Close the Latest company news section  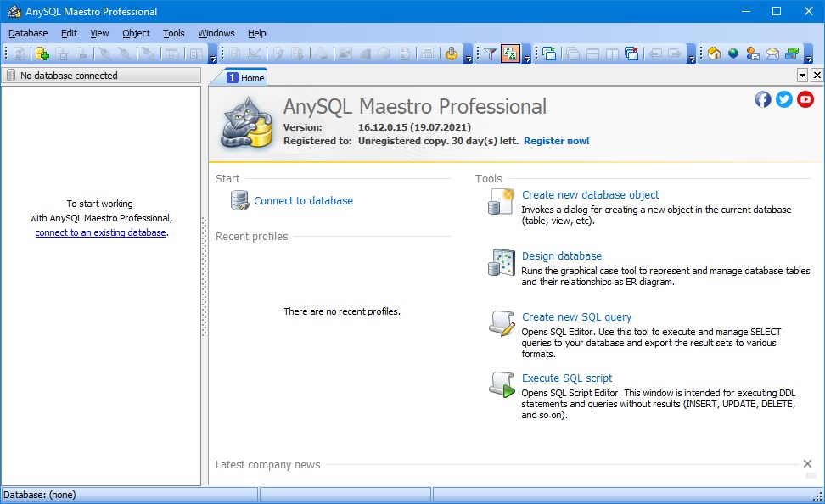point(807,463)
